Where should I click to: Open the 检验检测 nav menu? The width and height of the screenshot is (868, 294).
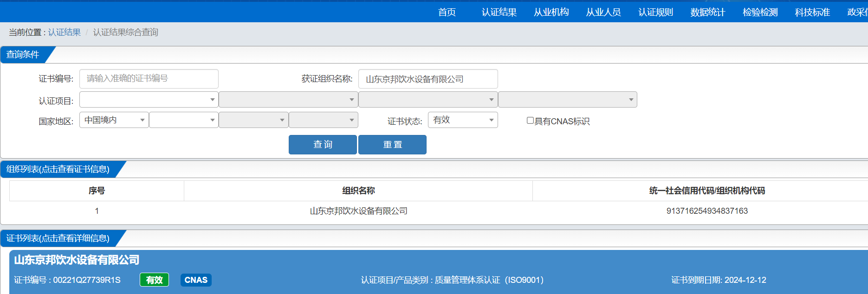[x=760, y=12]
